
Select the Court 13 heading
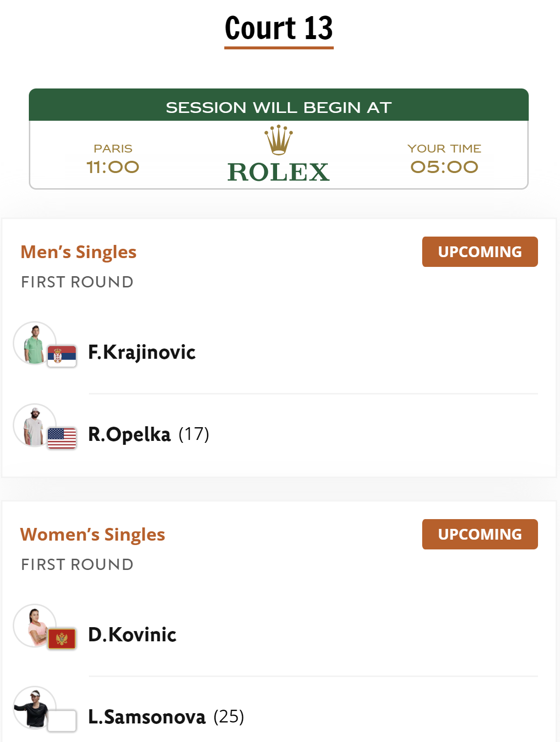coord(279,28)
